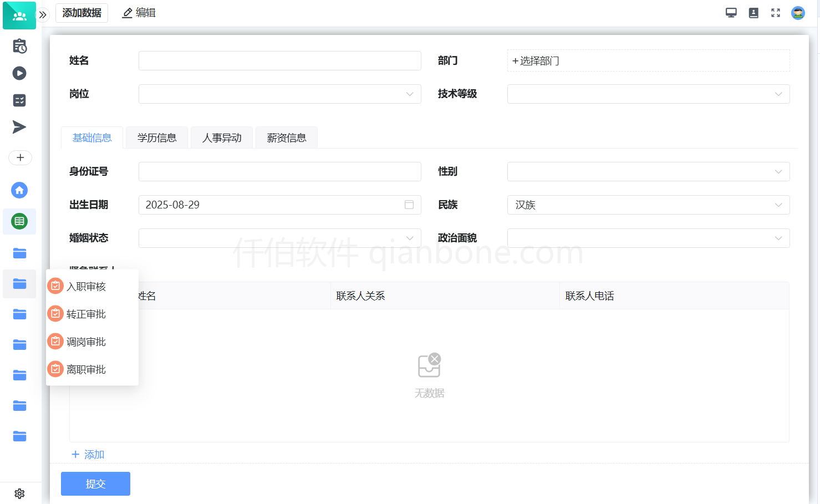This screenshot has width=820, height=504.
Task: Click the 添加 link below the table
Action: pyautogui.click(x=88, y=455)
